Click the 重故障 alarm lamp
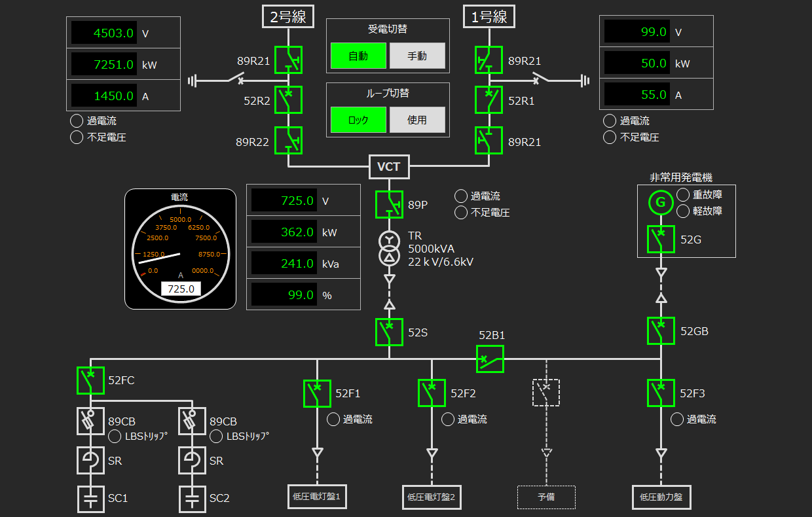The height and width of the screenshot is (517, 812). 682,194
